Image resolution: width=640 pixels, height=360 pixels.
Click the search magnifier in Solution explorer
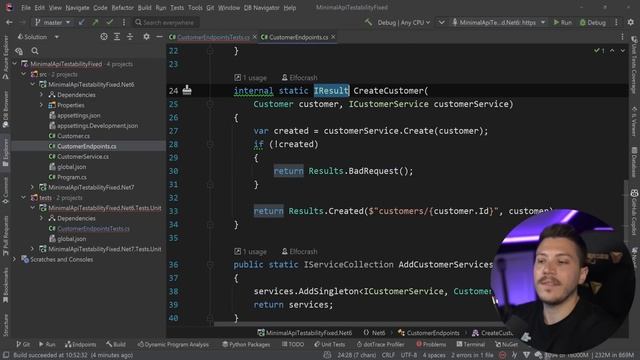click(35, 51)
